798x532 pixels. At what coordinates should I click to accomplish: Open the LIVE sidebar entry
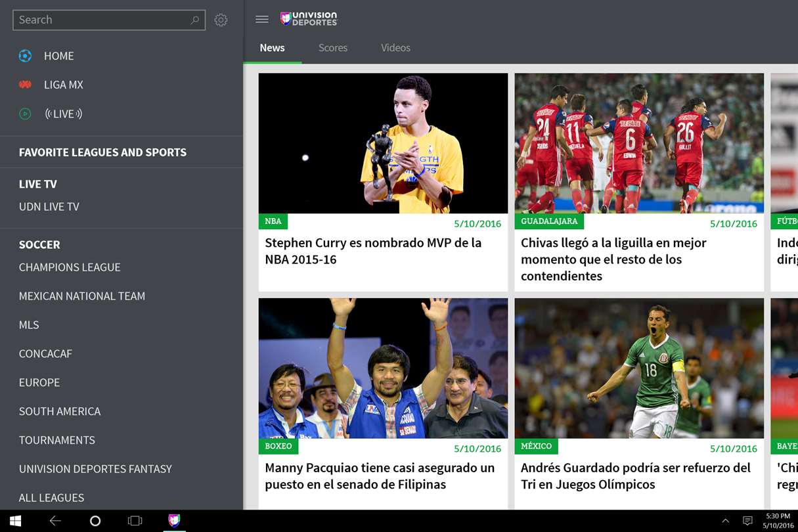pyautogui.click(x=63, y=114)
